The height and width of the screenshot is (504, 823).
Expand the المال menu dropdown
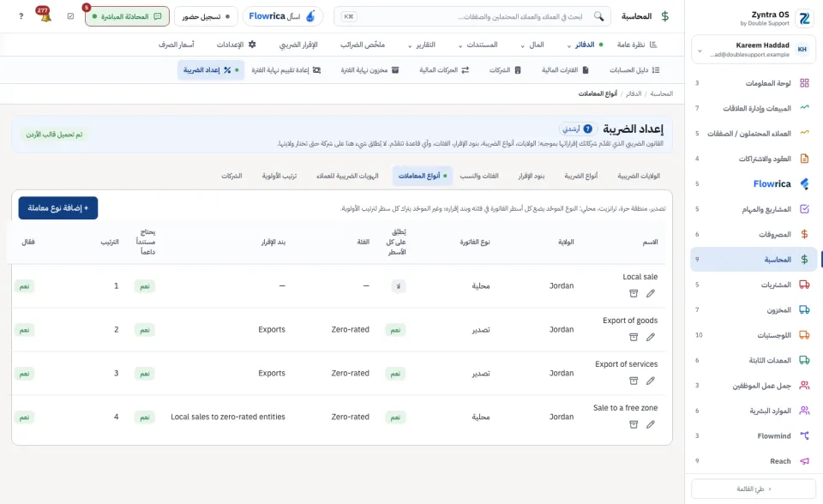click(x=532, y=45)
